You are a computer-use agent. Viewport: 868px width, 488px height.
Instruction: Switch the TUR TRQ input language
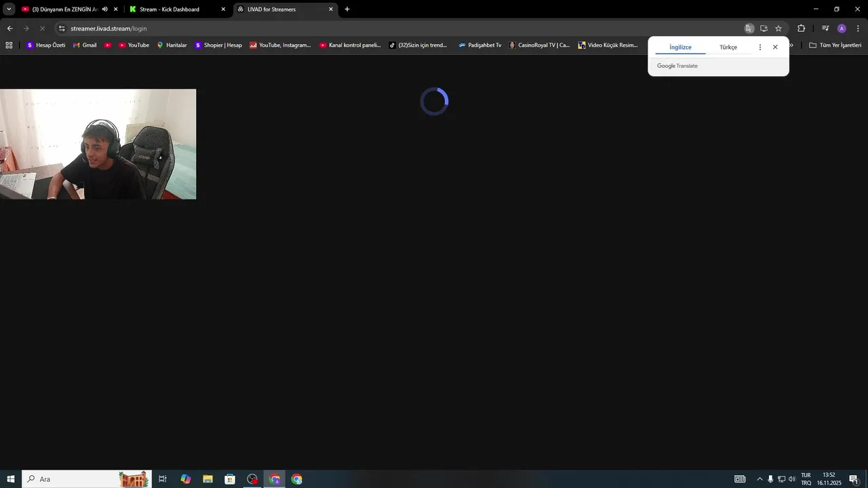pyautogui.click(x=806, y=479)
